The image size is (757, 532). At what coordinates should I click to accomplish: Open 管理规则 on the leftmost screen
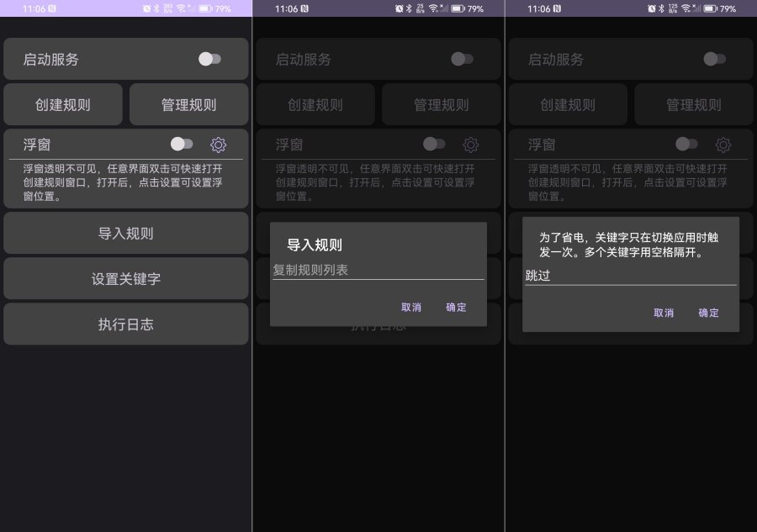(x=188, y=105)
